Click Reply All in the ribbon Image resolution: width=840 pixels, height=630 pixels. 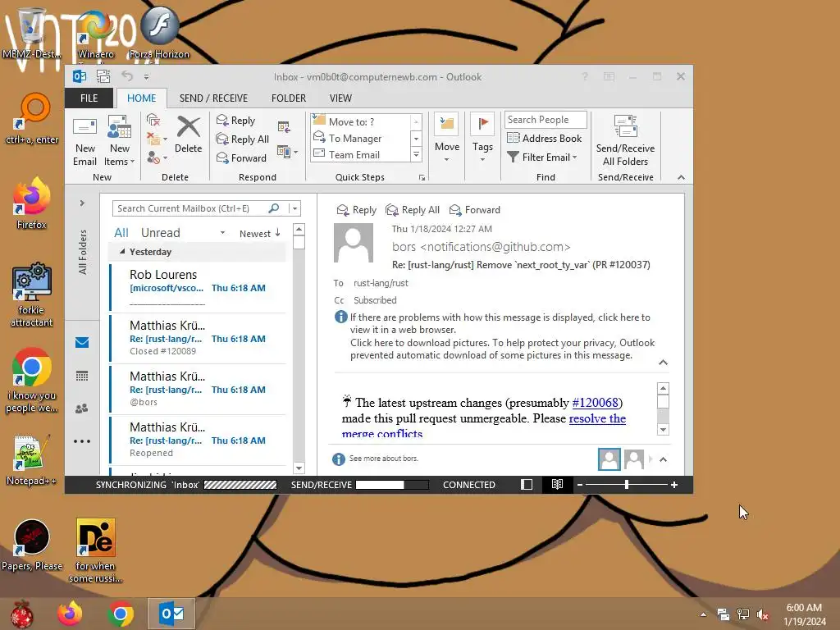tap(242, 139)
